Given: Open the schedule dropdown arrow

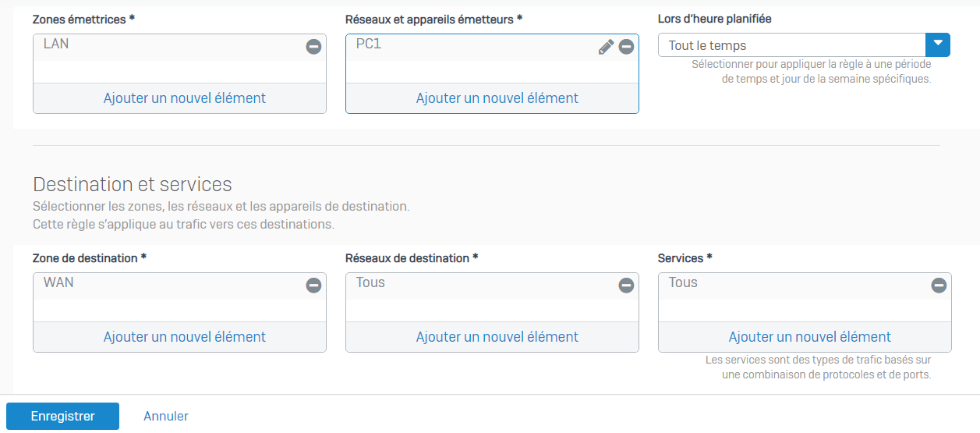Looking at the screenshot, I should coord(938,44).
